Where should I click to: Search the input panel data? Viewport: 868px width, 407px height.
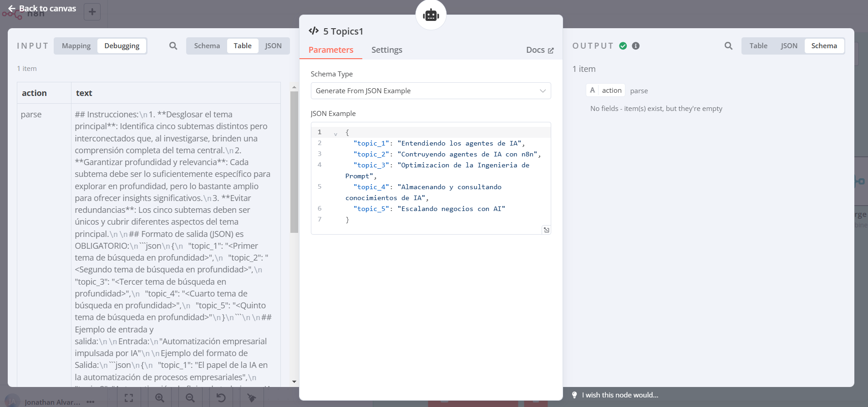click(173, 46)
